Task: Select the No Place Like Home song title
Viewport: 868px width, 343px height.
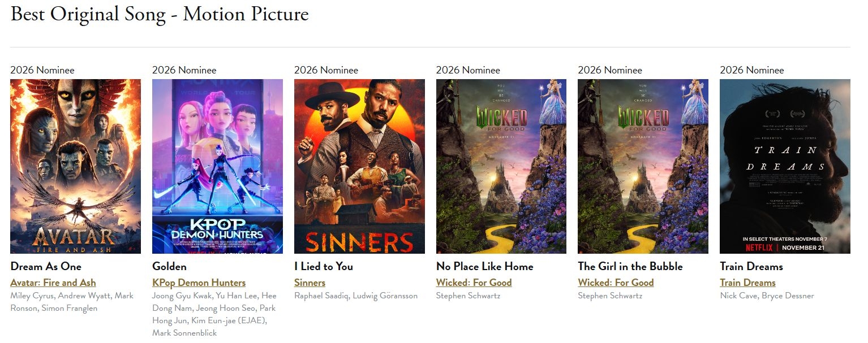Action: tap(484, 267)
